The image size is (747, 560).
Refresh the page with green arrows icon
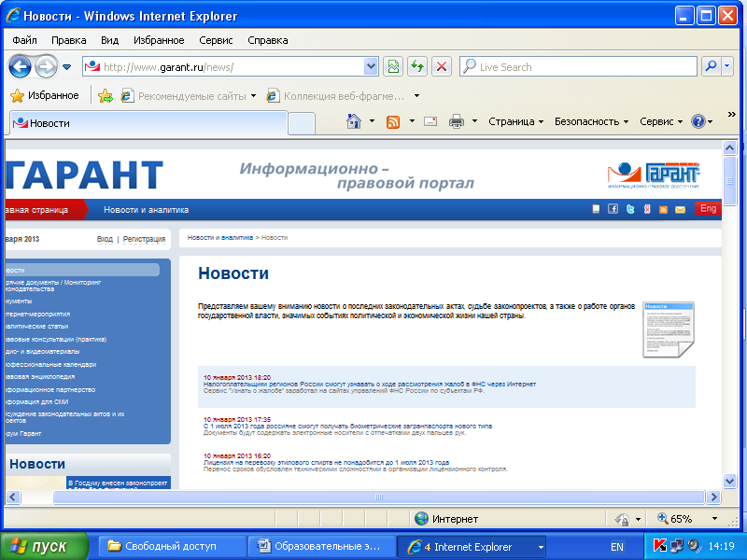tap(417, 66)
